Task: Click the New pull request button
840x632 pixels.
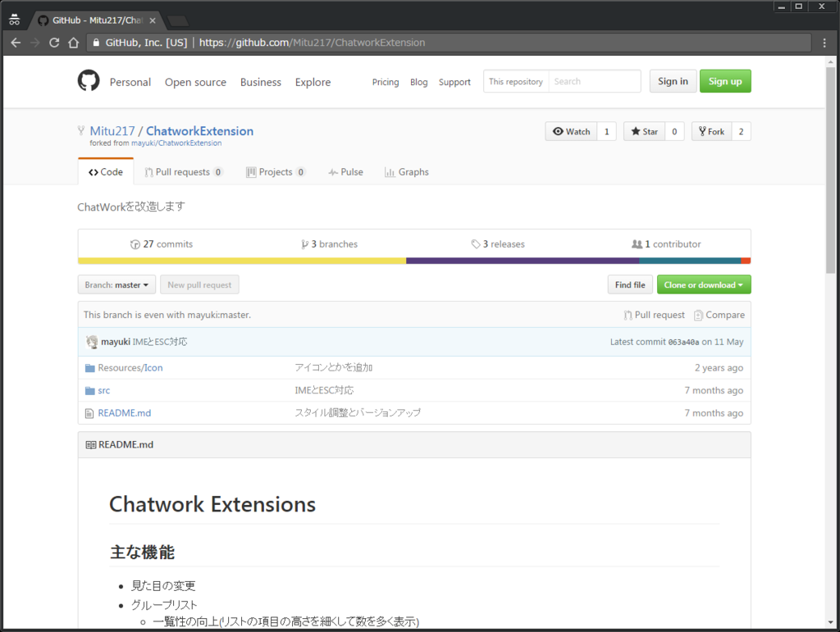Action: (199, 284)
